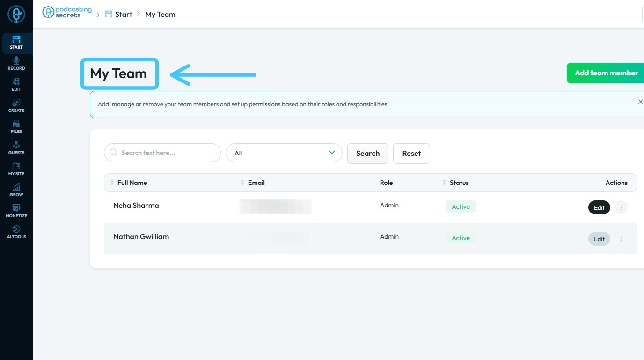Edit Nathan Gwilliam's team member entry
The height and width of the screenshot is (360, 644).
pos(599,239)
